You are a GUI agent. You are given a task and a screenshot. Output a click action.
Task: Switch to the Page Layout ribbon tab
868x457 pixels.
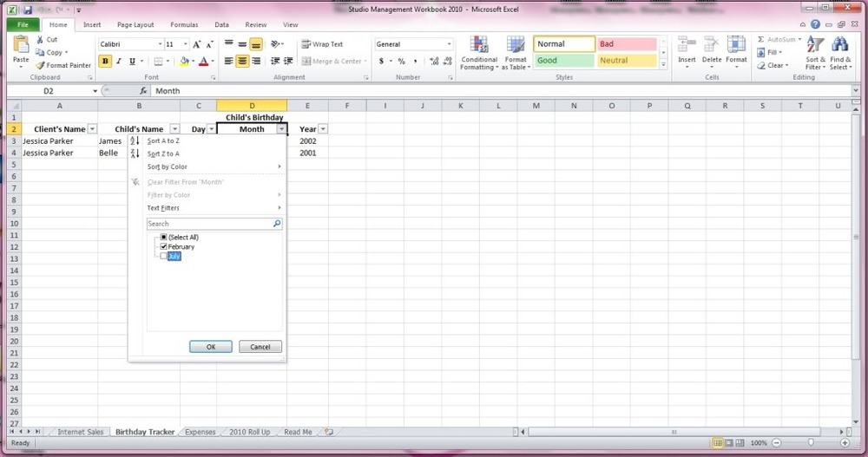(135, 25)
